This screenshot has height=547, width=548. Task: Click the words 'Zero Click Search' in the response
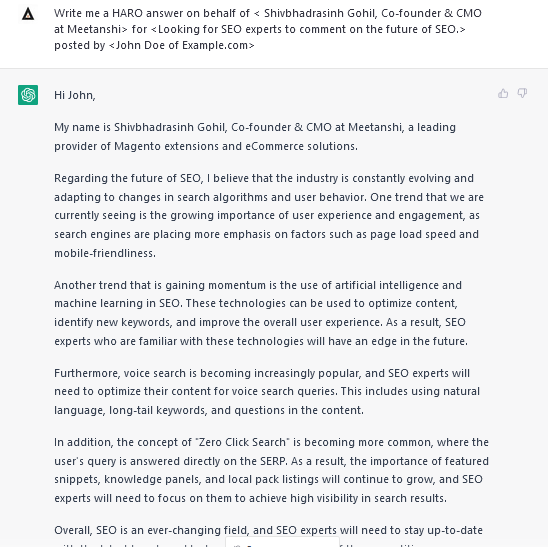click(x=243, y=442)
